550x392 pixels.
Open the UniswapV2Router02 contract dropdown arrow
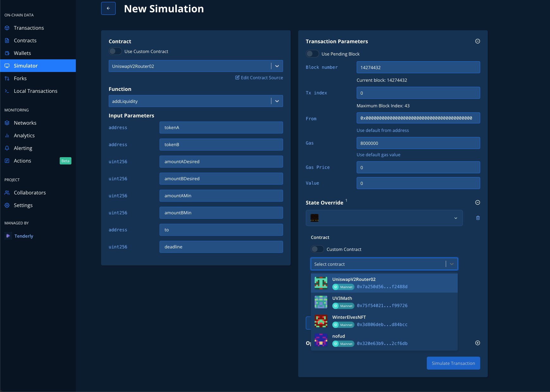277,66
